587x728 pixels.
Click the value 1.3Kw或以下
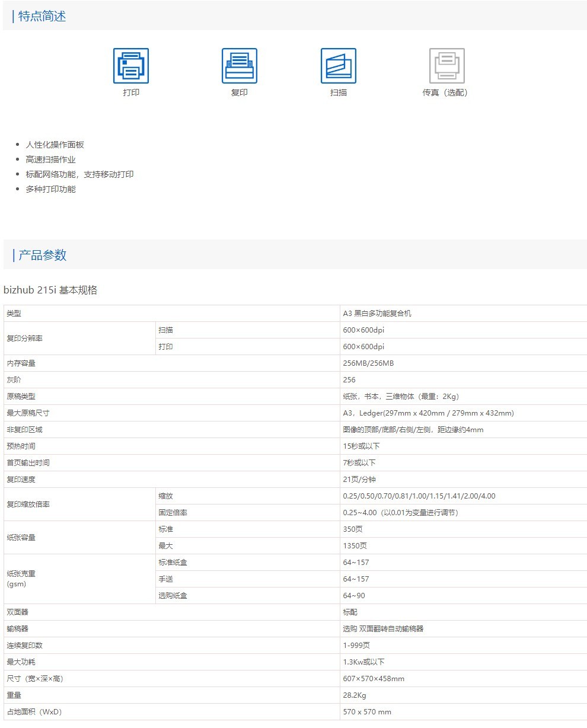[x=364, y=662]
